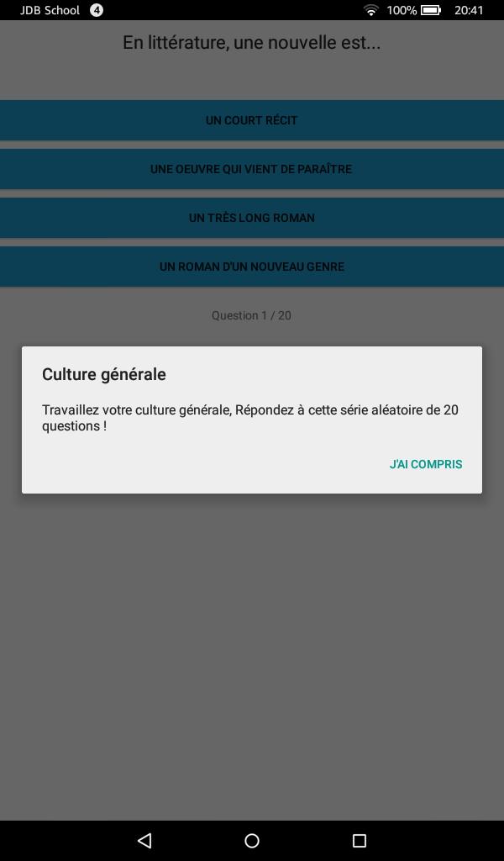The width and height of the screenshot is (504, 861).
Task: Tap the Android home circle icon
Action: click(x=252, y=841)
